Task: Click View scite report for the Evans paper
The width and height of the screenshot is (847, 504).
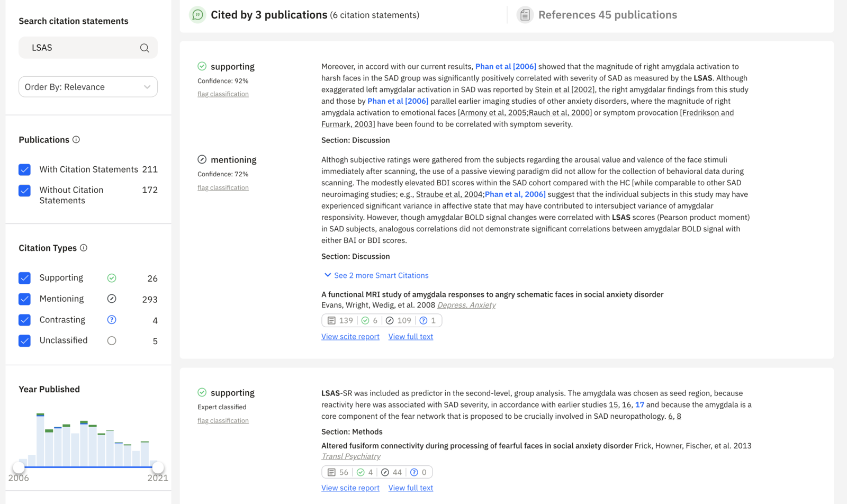Action: point(350,336)
